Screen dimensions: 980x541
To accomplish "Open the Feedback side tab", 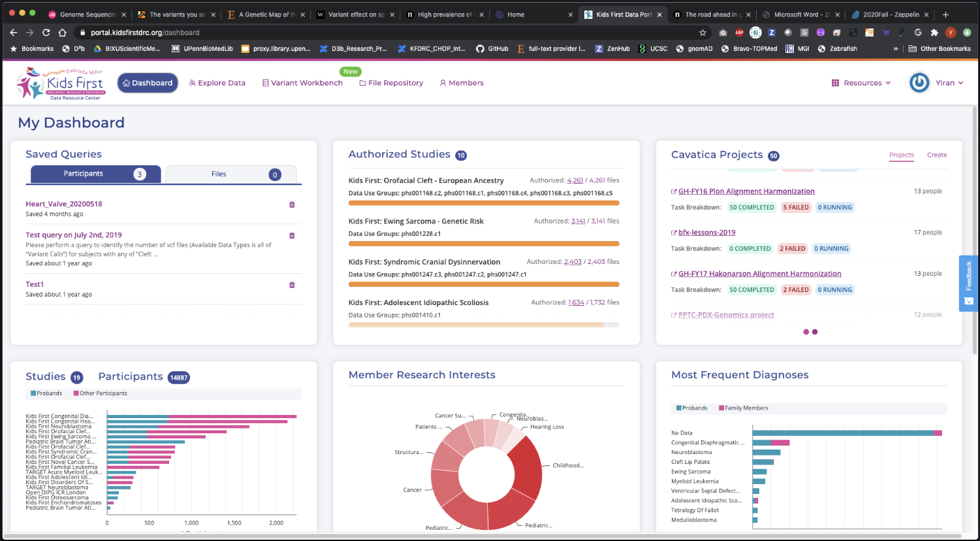I will click(968, 283).
